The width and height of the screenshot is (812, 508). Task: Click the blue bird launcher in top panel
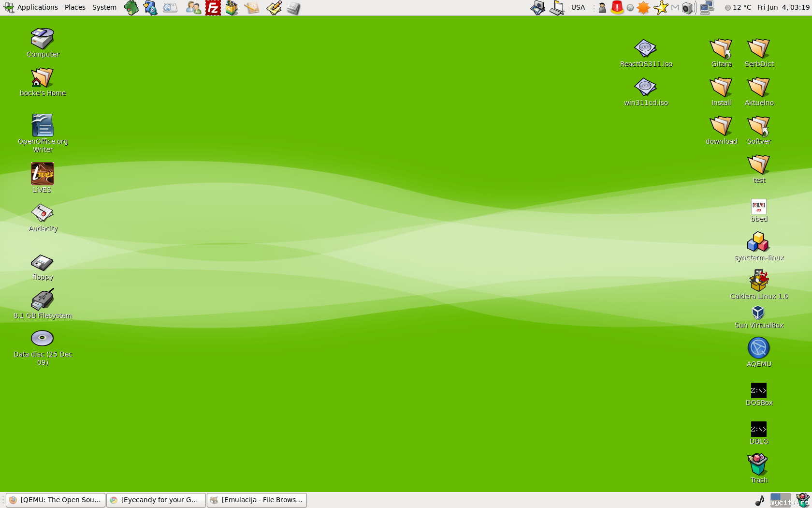point(150,8)
